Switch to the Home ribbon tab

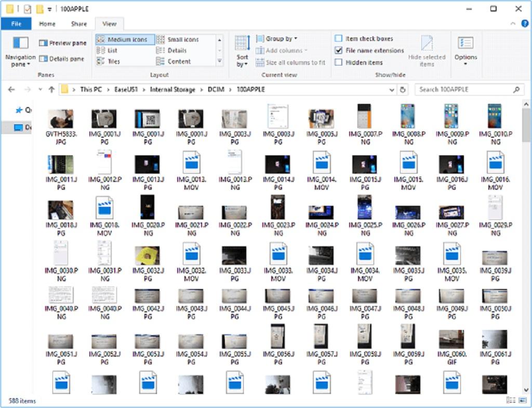(x=47, y=23)
